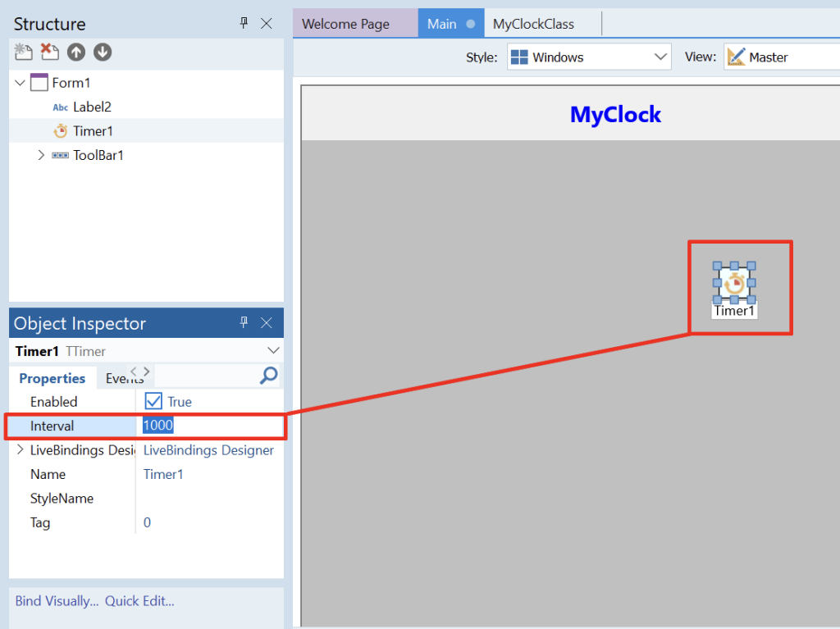Open the Timer1 TTimer component selector dropdown

click(x=273, y=350)
